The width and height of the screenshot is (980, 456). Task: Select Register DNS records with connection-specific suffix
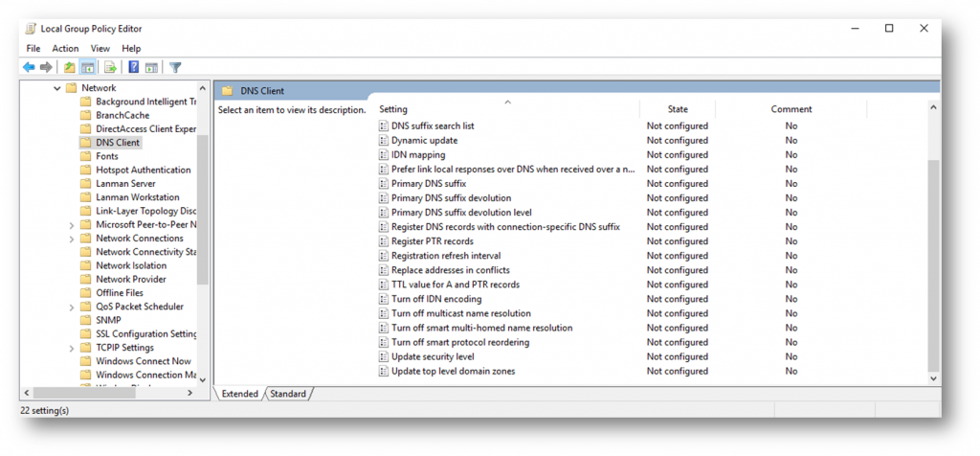pyautogui.click(x=505, y=227)
